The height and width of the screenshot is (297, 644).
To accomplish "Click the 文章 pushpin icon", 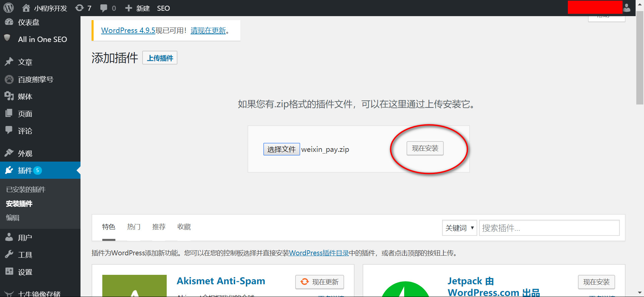I will coord(9,61).
